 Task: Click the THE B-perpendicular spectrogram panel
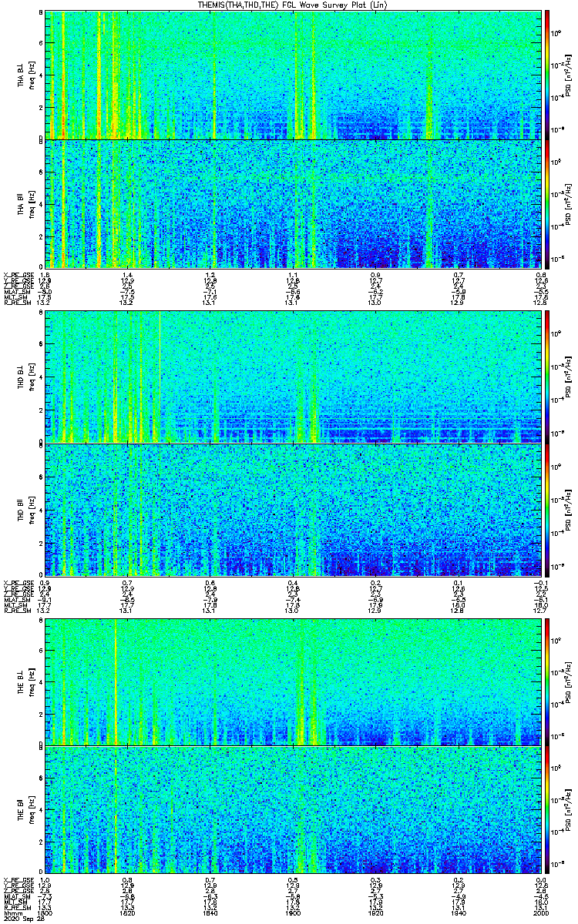[294, 681]
